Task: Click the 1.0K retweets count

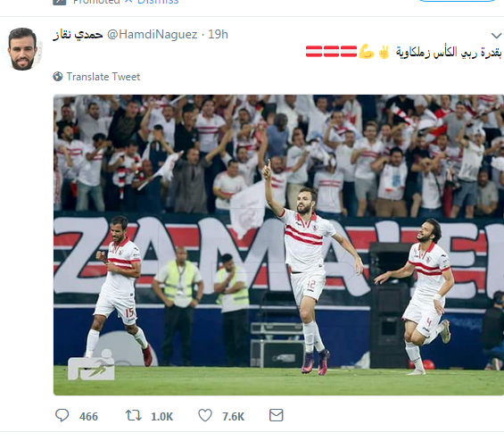Action: coord(162,417)
